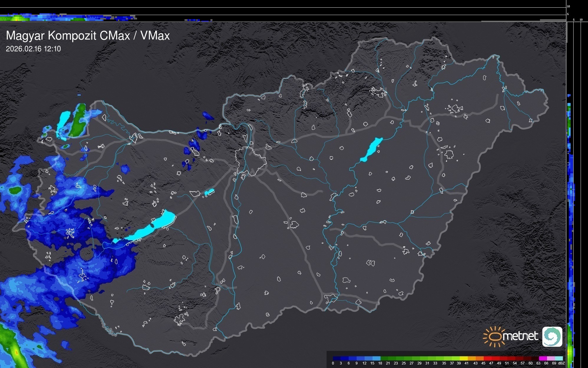
Task: Click the Budapest city outline on the map
Action: pos(251,161)
